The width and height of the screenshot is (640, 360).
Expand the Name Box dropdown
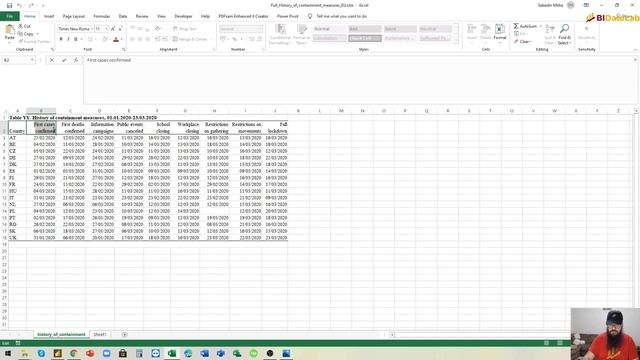pyautogui.click(x=32, y=60)
